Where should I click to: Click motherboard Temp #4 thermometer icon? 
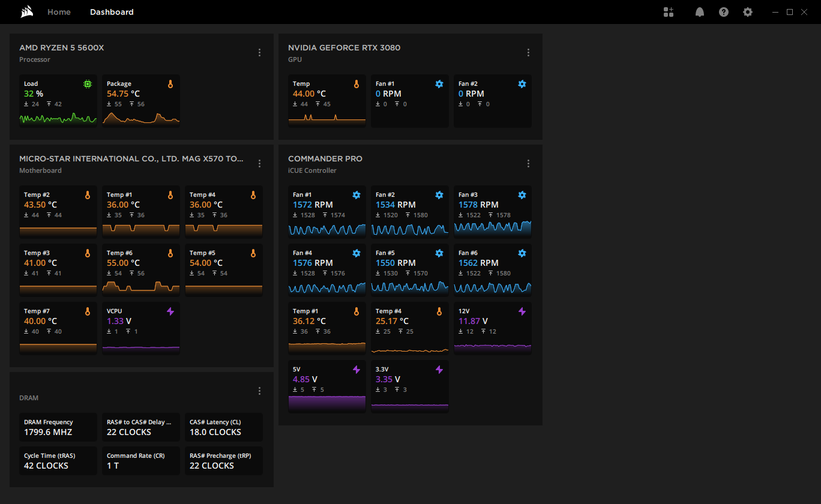coord(253,195)
